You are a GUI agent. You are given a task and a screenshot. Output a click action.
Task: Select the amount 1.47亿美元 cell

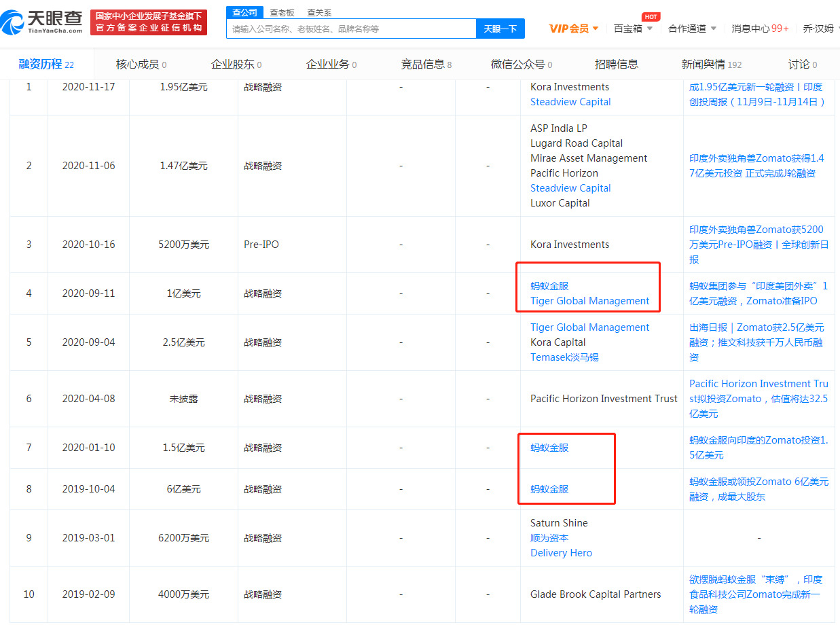183,166
